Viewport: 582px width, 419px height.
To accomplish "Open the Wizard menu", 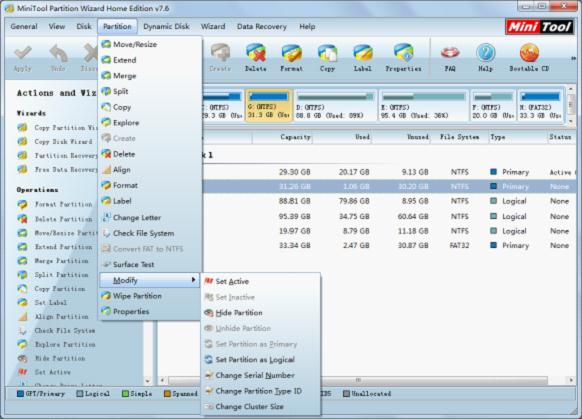I will 213,27.
